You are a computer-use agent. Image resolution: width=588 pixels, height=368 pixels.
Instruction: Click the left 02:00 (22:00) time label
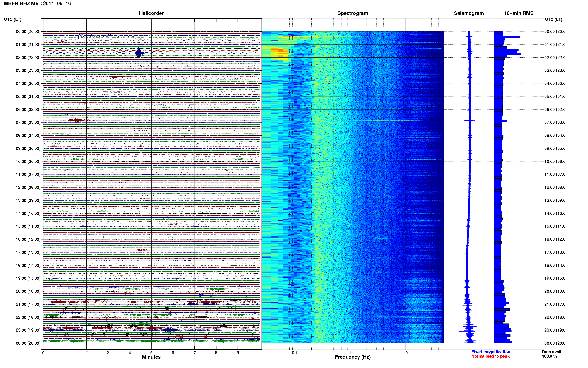tap(28, 58)
